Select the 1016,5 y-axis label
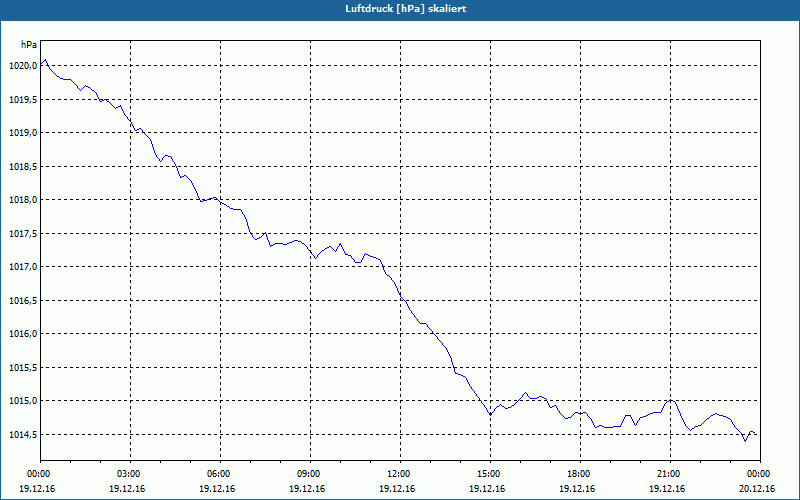Viewport: 800px width, 500px height. tap(23, 301)
